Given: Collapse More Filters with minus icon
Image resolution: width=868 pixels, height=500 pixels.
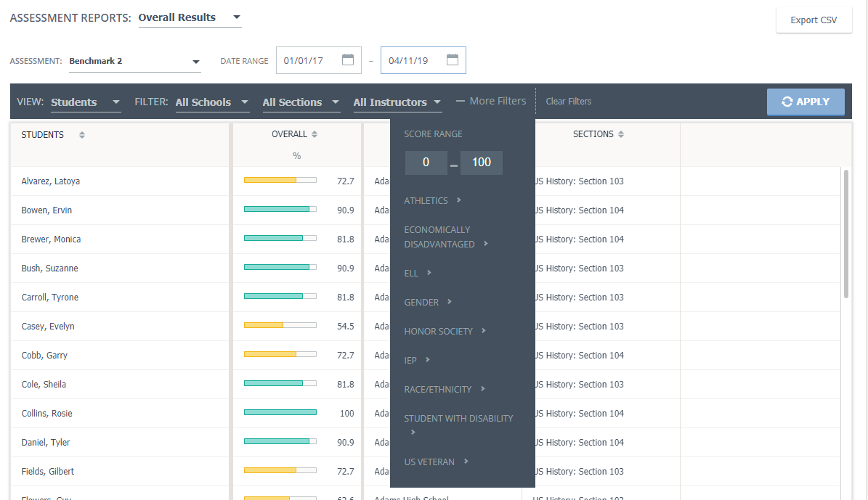Looking at the screenshot, I should (x=461, y=102).
